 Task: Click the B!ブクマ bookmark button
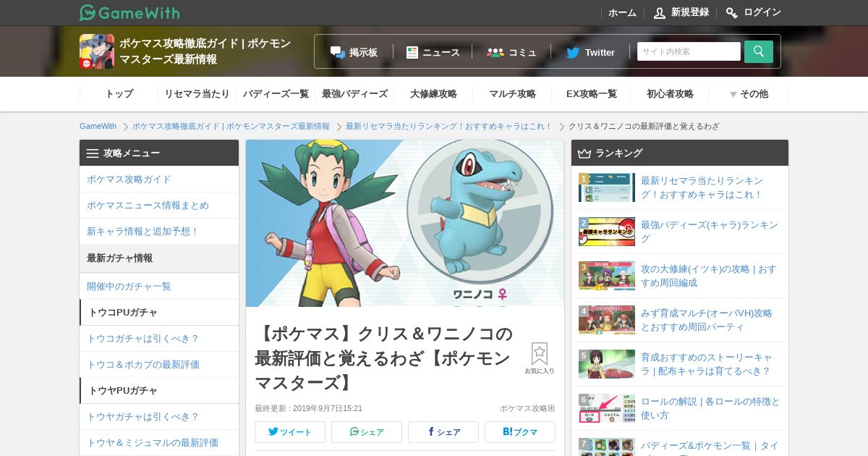(x=520, y=432)
